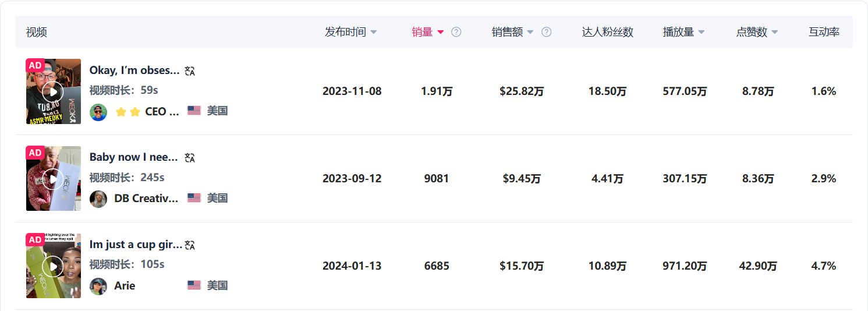Play the "Baby now I nee..." video thumbnail
868x311 pixels.
[54, 179]
